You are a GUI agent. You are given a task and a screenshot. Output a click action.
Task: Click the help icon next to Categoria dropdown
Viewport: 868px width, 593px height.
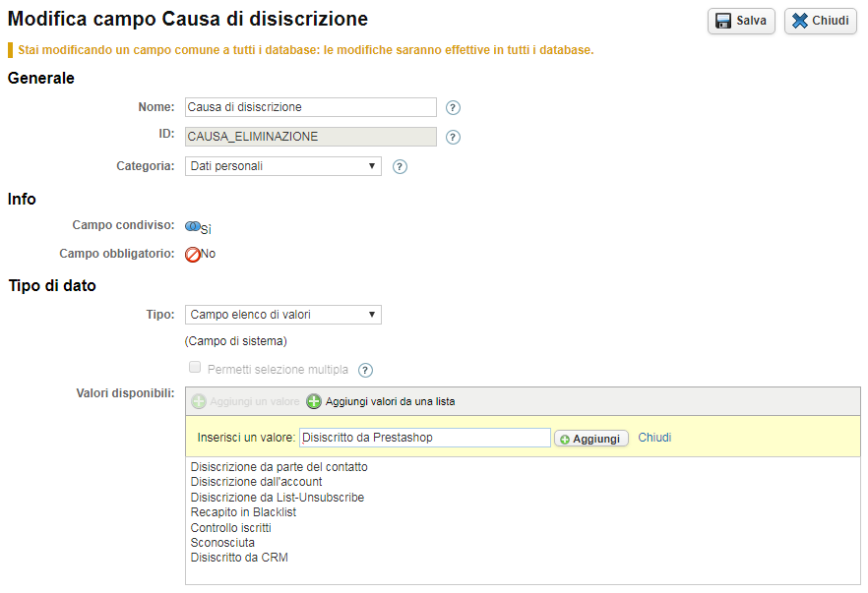(x=400, y=167)
